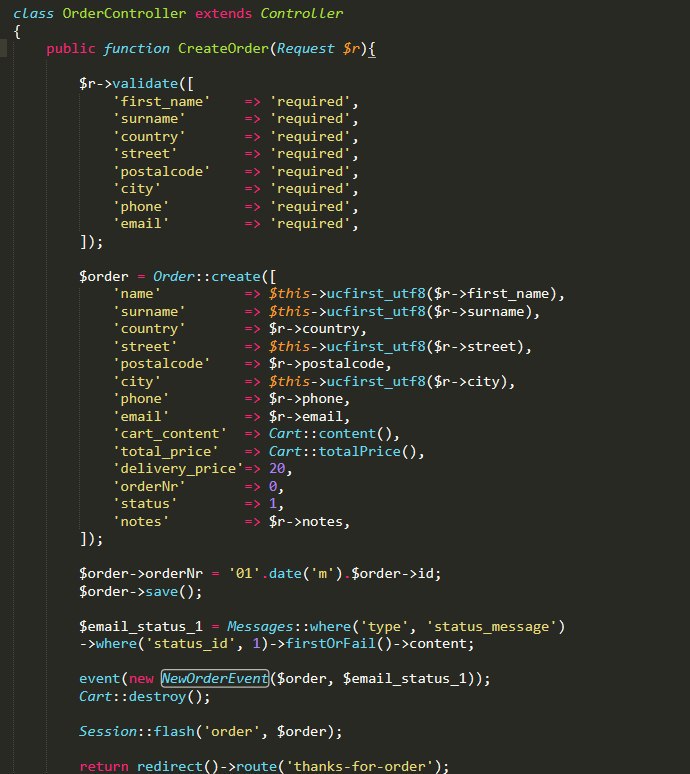The width and height of the screenshot is (690, 774).
Task: Click 'required' value on the email validation line
Action: tap(310, 224)
